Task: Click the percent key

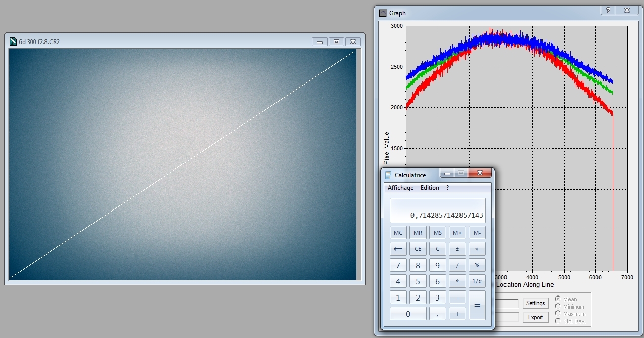Action: (477, 265)
